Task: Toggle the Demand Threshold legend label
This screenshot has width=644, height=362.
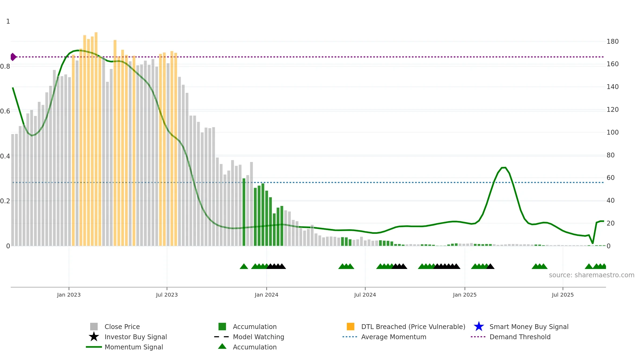Action: pos(520,337)
